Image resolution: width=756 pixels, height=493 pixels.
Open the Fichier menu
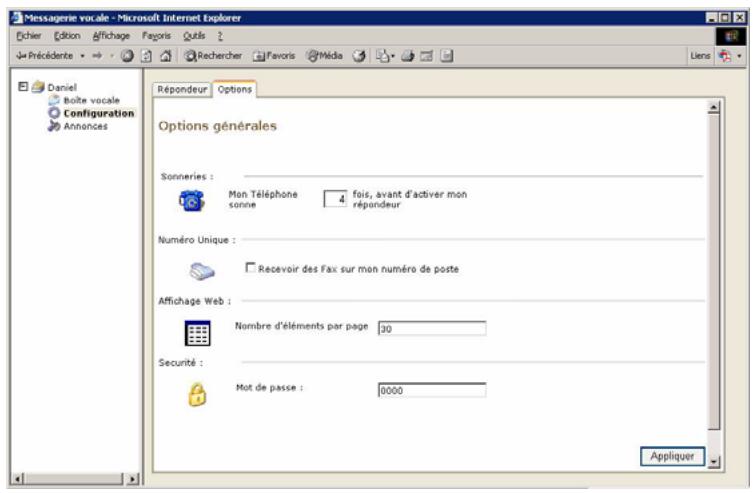tap(28, 36)
